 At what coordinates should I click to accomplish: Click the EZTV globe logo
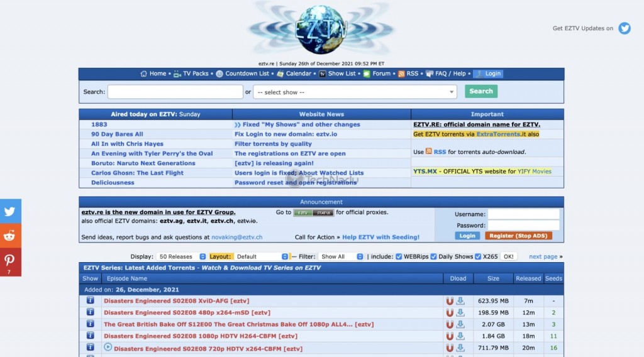321,30
